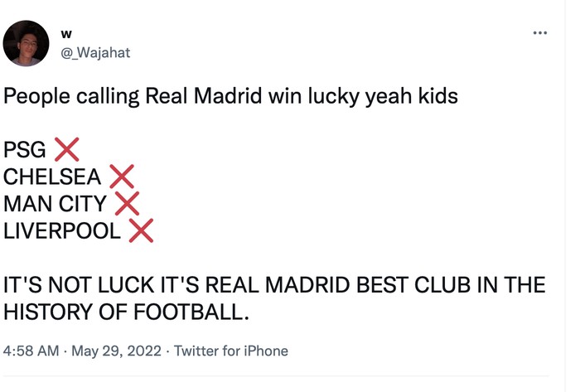Open the tweet's three-dot more options menu
This screenshot has height=392, width=580.
[x=540, y=33]
